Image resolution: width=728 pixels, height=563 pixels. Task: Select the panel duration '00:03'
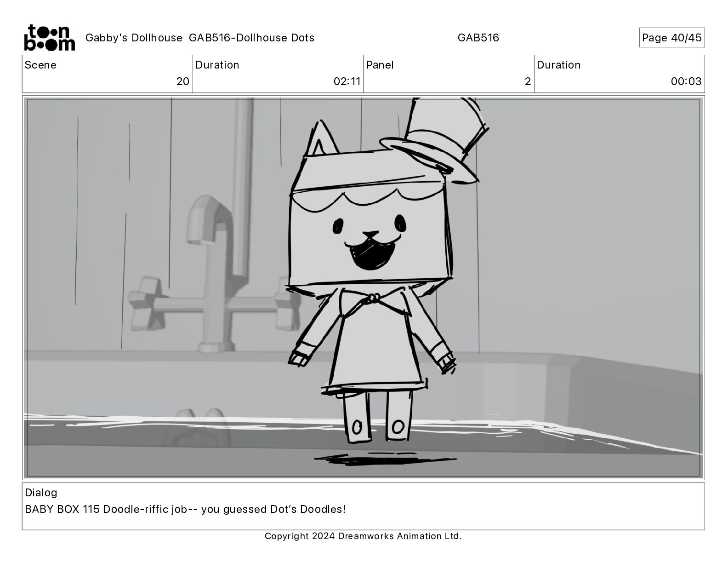(x=686, y=81)
